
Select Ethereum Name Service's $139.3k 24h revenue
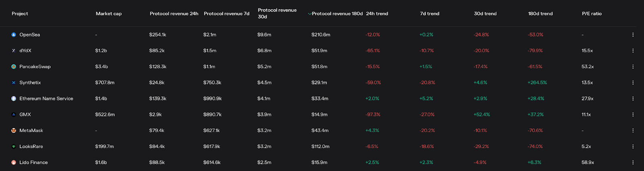[158, 99]
